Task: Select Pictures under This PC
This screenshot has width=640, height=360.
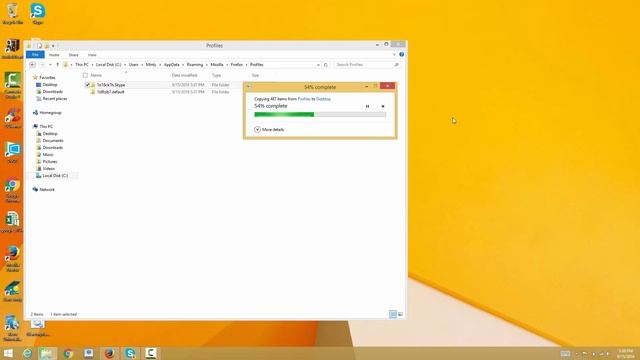Action: click(50, 162)
